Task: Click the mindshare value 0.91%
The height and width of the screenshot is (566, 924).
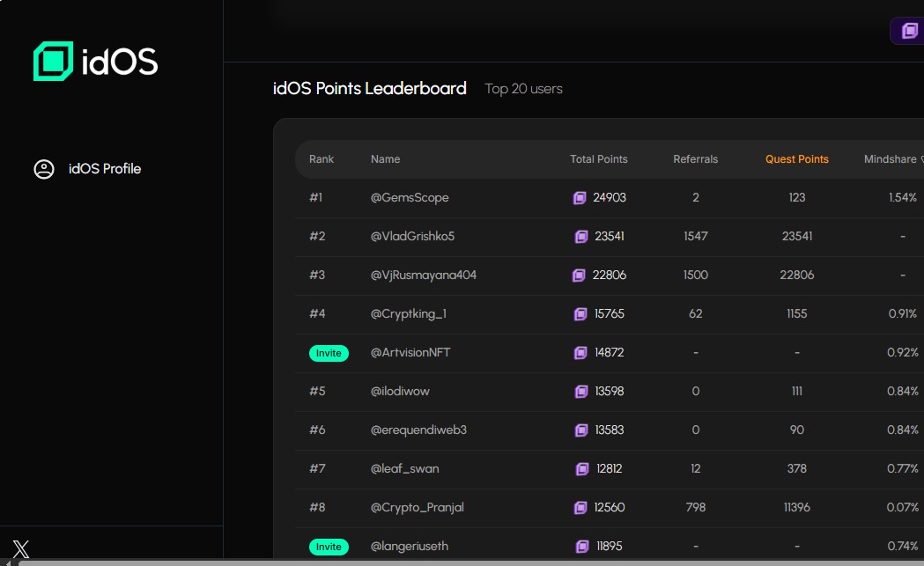Action: click(903, 314)
